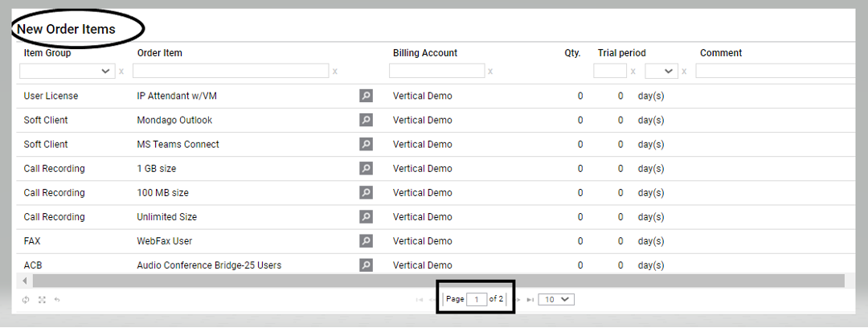The width and height of the screenshot is (868, 328).
Task: Open the rows-per-page dropdown showing 10
Action: pos(556,300)
